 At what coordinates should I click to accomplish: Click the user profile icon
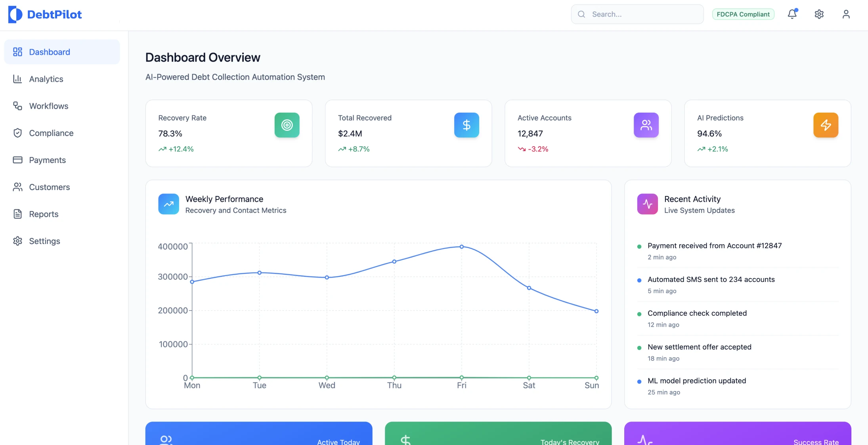point(846,14)
